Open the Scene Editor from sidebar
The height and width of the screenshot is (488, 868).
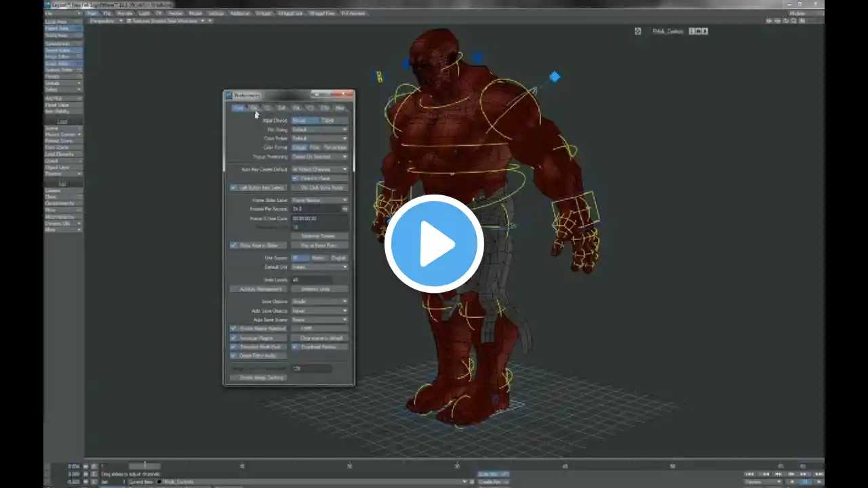click(63, 50)
